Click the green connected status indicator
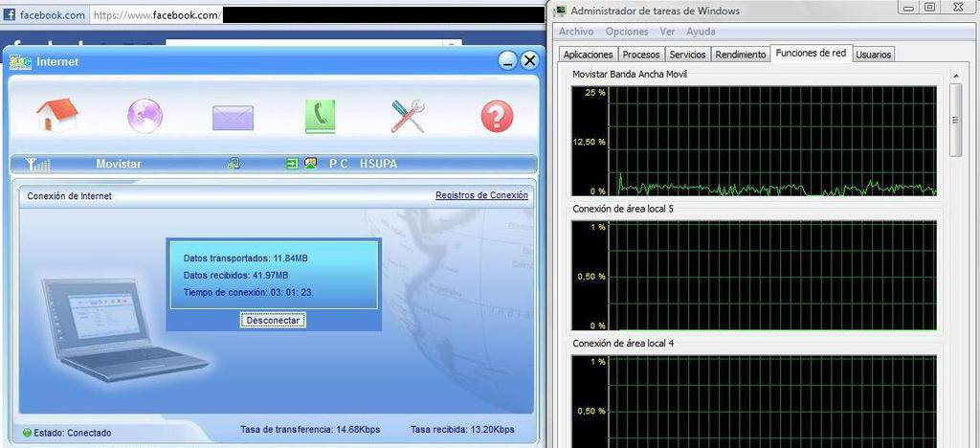 click(x=27, y=433)
